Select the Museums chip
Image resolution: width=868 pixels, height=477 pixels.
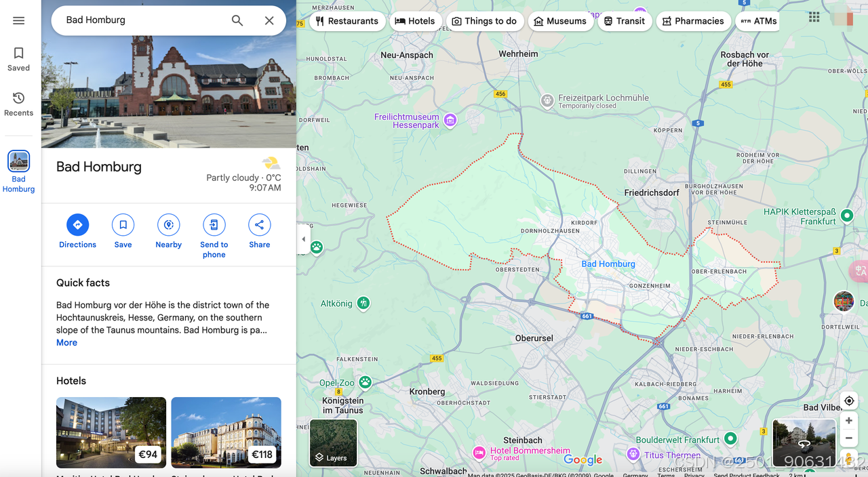coord(560,21)
